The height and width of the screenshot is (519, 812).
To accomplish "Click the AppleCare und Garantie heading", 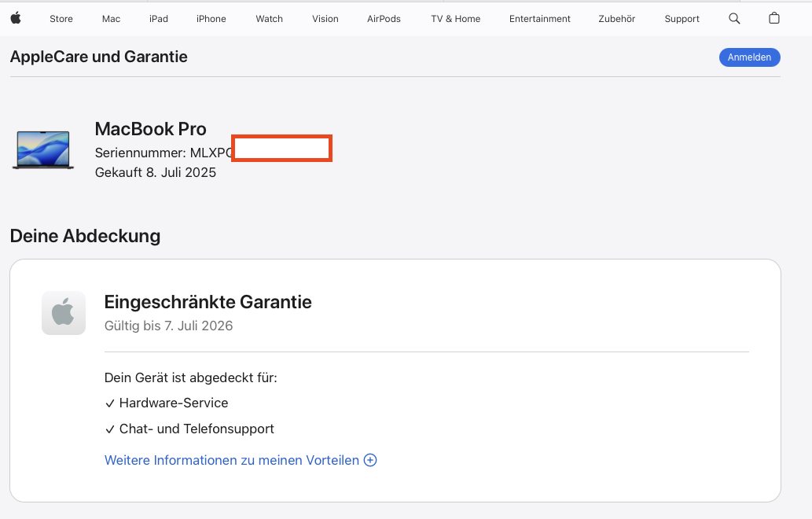I will 99,57.
